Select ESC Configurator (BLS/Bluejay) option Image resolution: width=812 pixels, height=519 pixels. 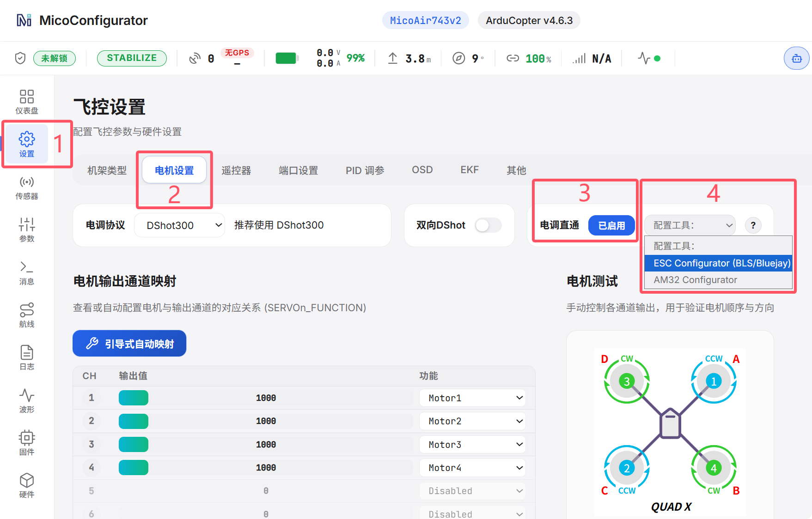718,263
